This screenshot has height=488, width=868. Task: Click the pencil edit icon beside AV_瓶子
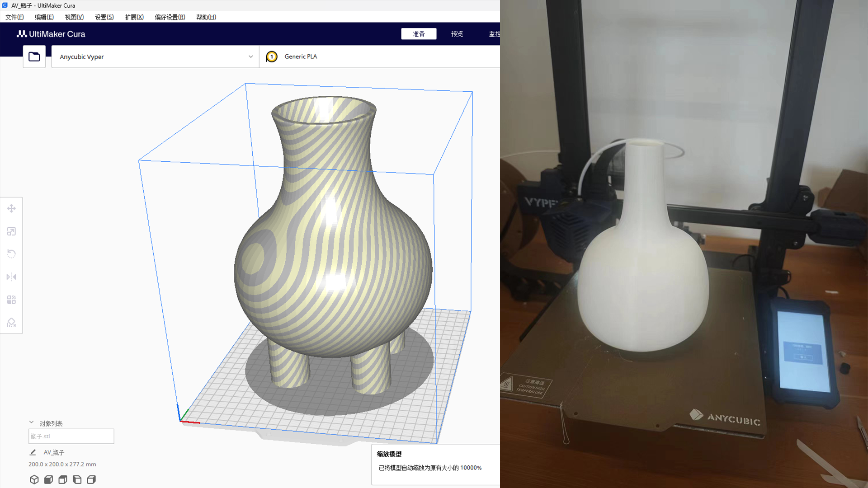[x=33, y=452]
